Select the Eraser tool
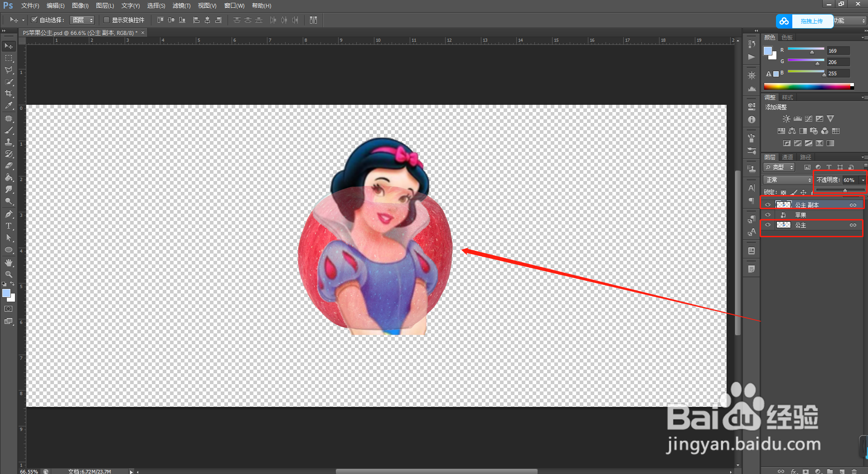 click(x=9, y=166)
